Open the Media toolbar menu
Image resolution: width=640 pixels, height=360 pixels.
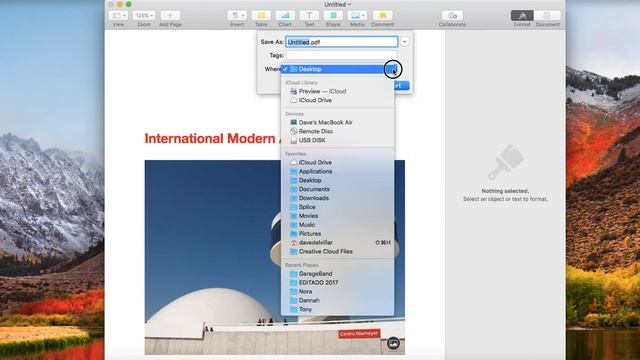(x=357, y=16)
